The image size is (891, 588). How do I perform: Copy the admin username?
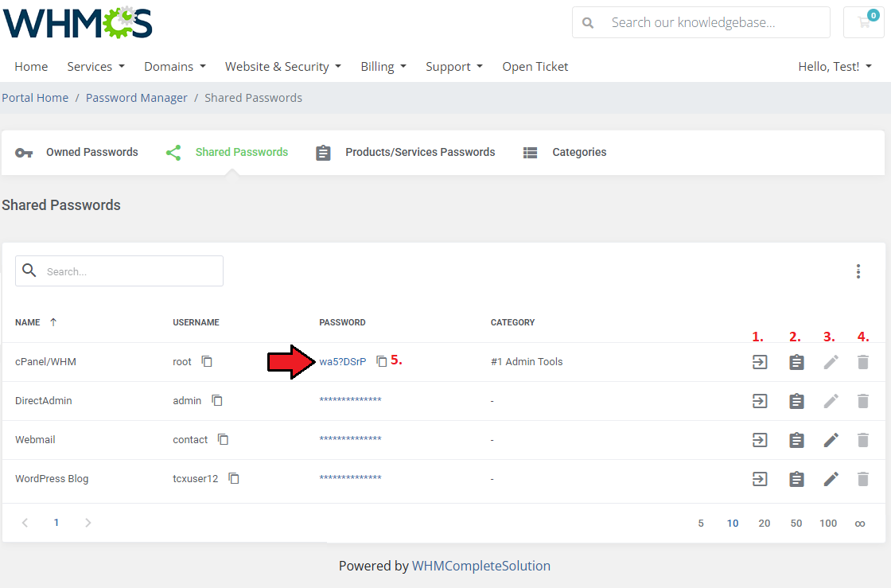(217, 400)
